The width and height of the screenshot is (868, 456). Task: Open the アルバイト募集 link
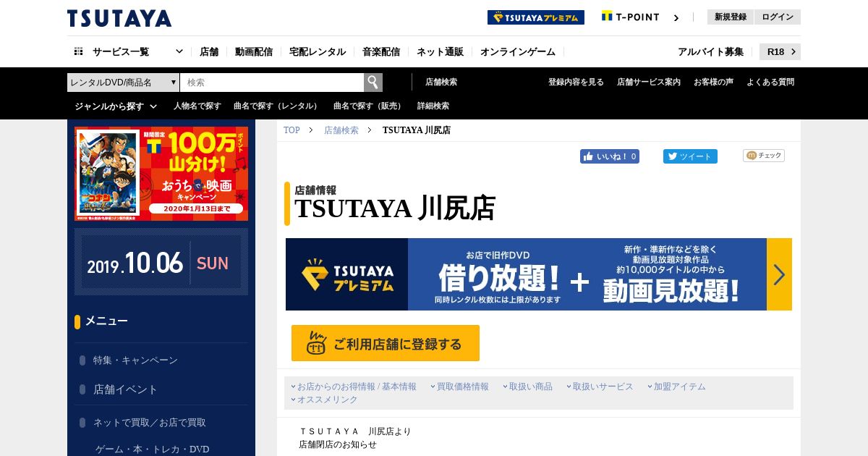tap(710, 51)
